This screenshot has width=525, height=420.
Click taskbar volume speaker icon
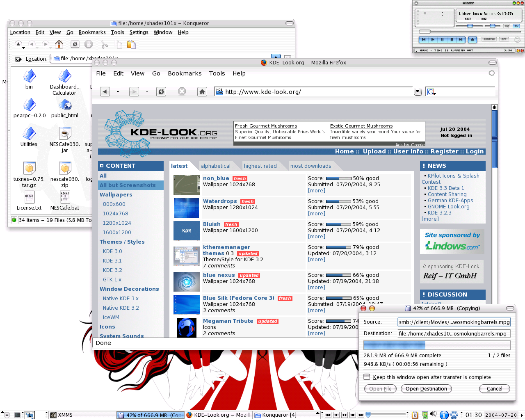(x=433, y=415)
